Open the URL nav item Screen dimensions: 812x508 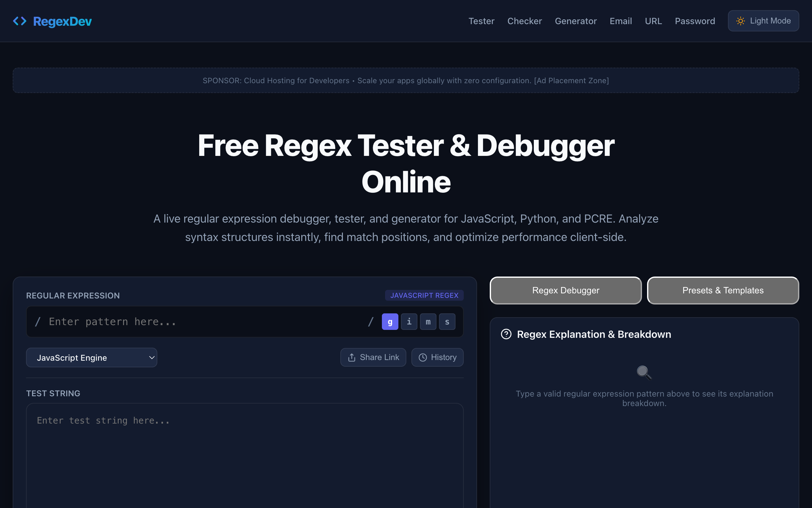(x=653, y=21)
